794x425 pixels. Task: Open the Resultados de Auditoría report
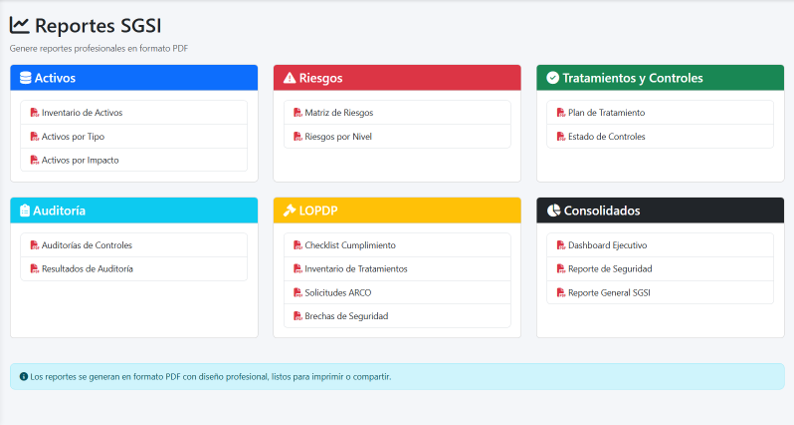point(134,268)
